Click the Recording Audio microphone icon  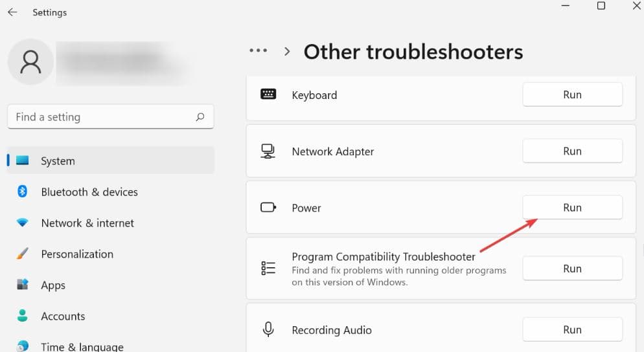tap(268, 329)
